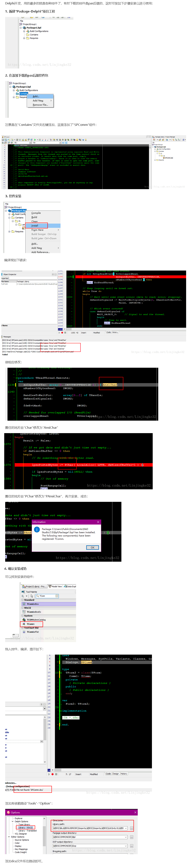Viewport: 189px width, 868px height.
Task: Collapse the Editor Options tree node
Action: pos(9,837)
